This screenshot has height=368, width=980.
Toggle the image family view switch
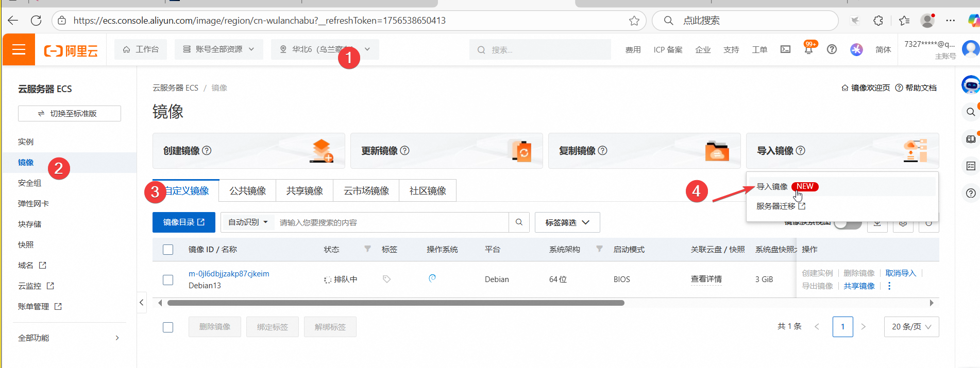(x=848, y=224)
